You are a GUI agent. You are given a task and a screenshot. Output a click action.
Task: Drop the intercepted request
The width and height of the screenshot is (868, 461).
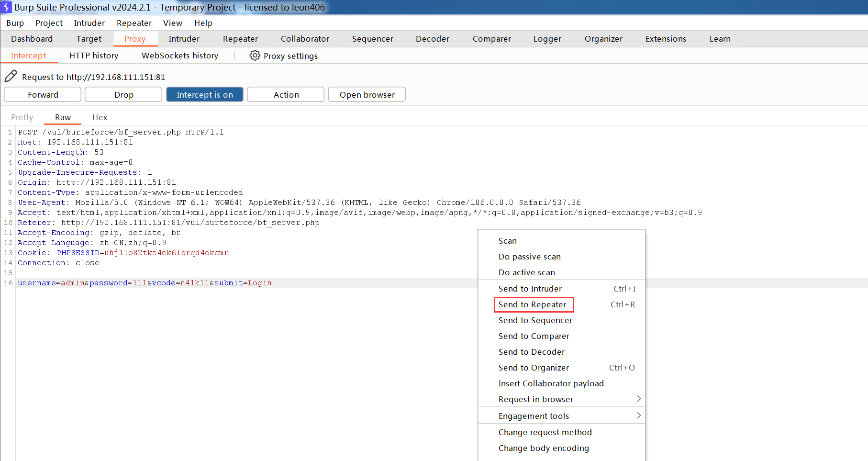(123, 95)
